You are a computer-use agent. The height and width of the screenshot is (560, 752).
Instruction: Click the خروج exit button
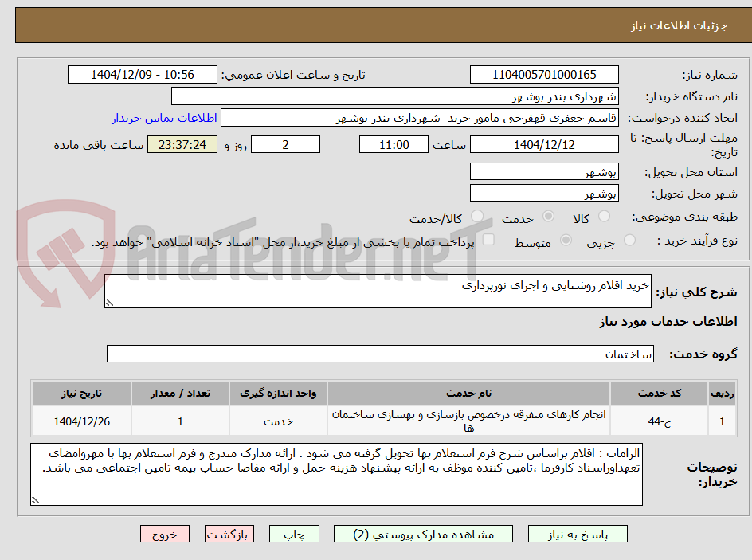click(x=164, y=534)
